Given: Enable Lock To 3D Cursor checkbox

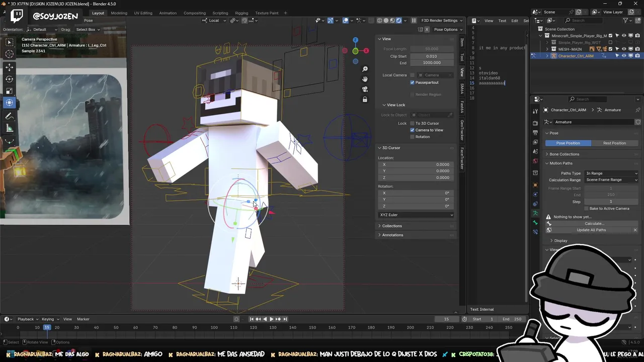Looking at the screenshot, I should pyautogui.click(x=412, y=123).
